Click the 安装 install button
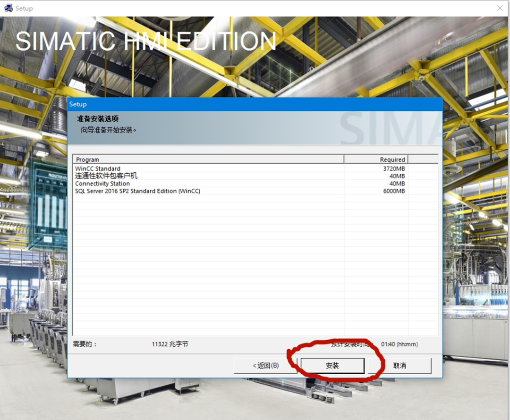Image resolution: width=510 pixels, height=420 pixels. point(332,366)
